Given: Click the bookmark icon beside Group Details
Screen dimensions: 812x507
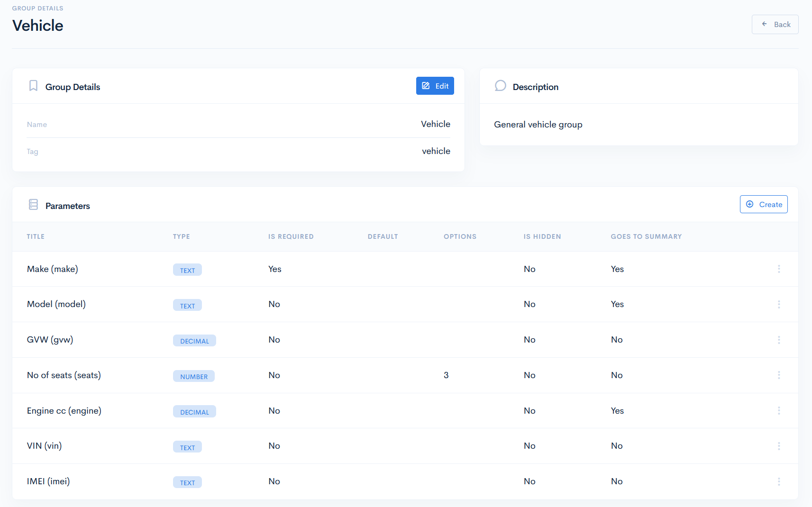Looking at the screenshot, I should click(33, 86).
